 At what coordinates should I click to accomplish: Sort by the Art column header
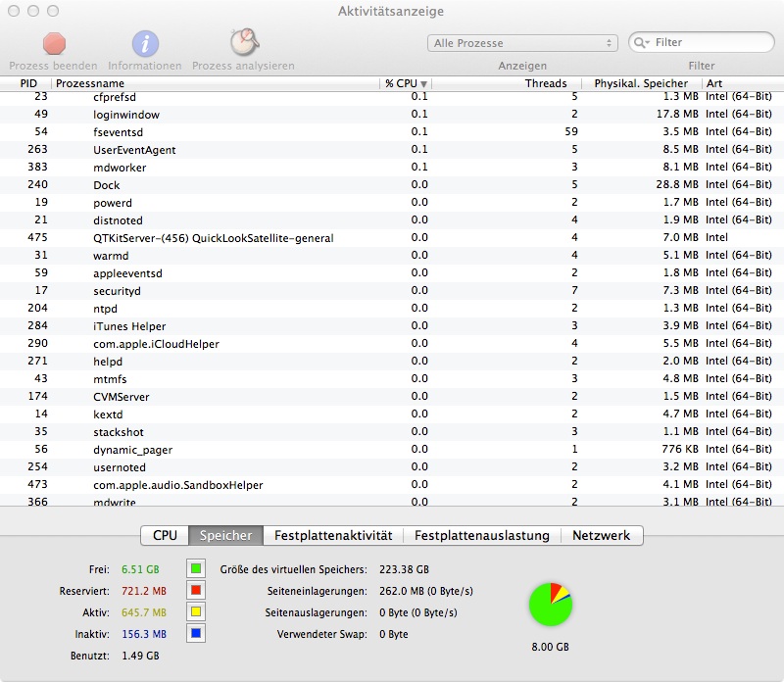(x=743, y=83)
